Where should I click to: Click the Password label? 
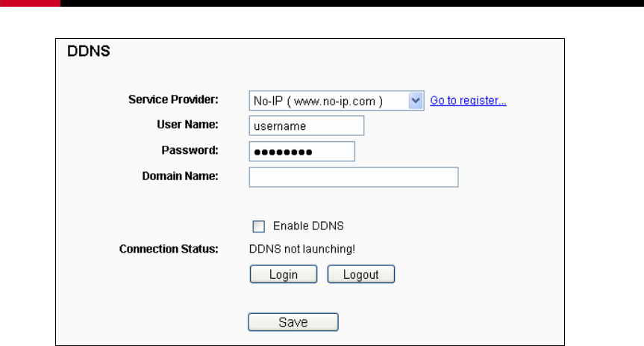pyautogui.click(x=190, y=150)
